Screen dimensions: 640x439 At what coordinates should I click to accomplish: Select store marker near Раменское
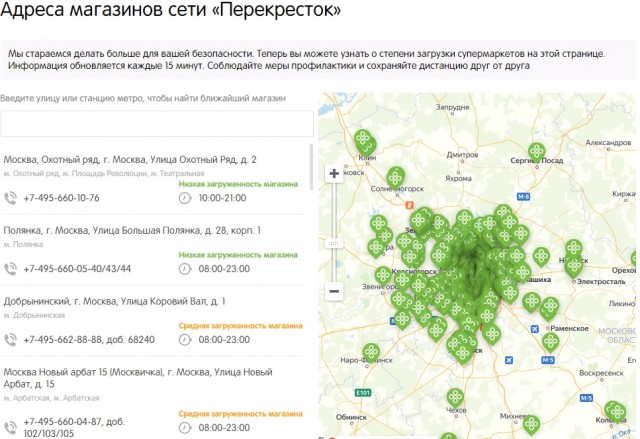[550, 341]
